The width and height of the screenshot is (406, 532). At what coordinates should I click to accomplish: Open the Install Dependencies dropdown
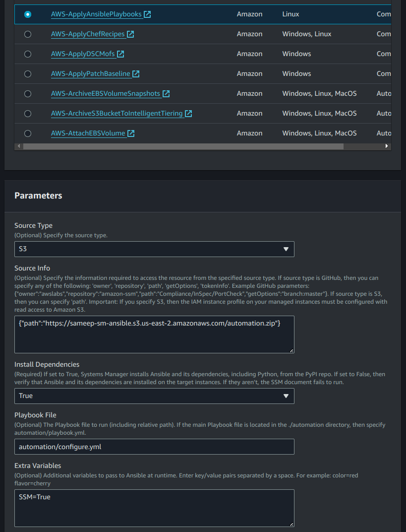pyautogui.click(x=154, y=396)
